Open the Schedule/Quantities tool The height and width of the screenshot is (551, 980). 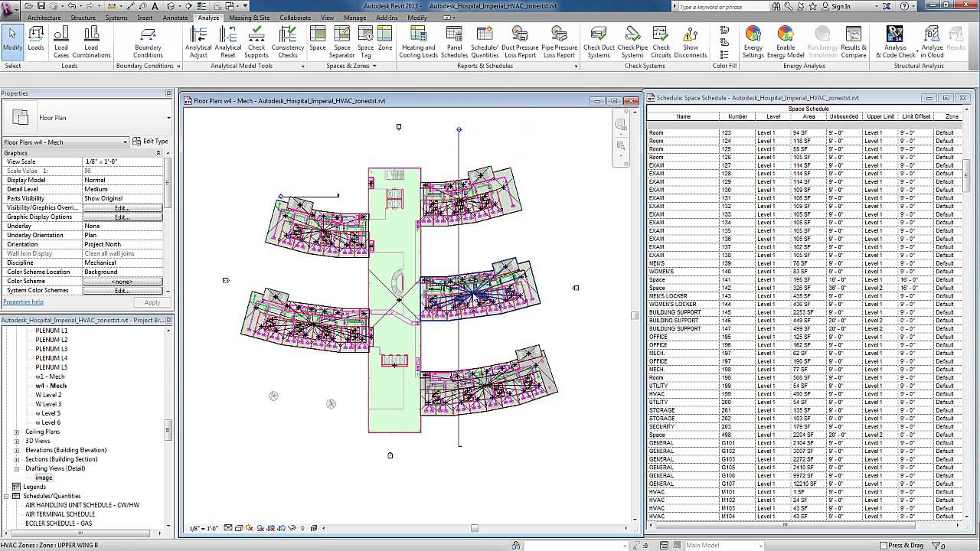coord(484,41)
